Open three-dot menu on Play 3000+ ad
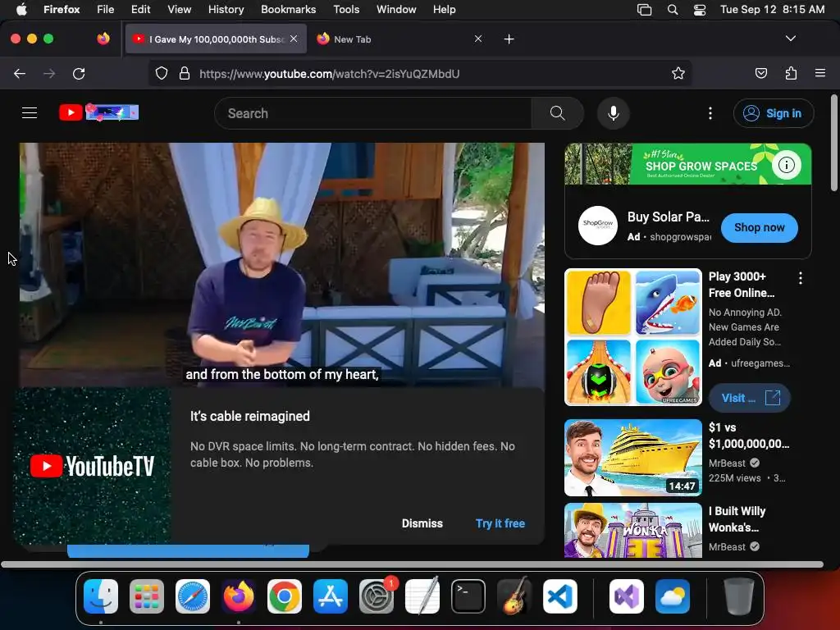The width and height of the screenshot is (840, 630). 800,277
